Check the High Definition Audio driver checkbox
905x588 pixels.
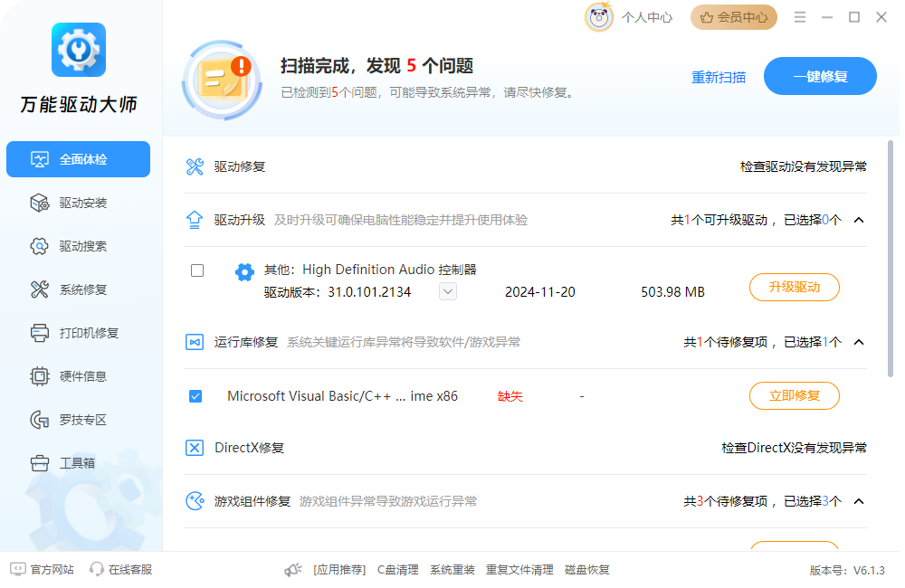[x=197, y=270]
